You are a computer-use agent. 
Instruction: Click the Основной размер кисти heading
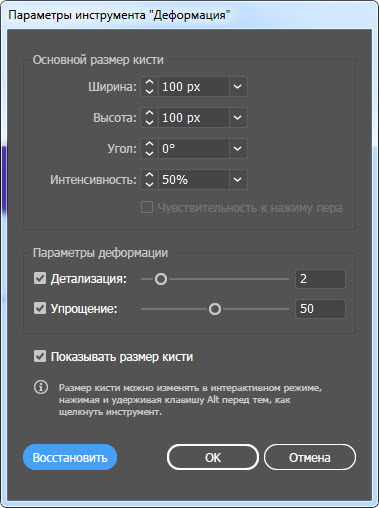click(x=98, y=60)
